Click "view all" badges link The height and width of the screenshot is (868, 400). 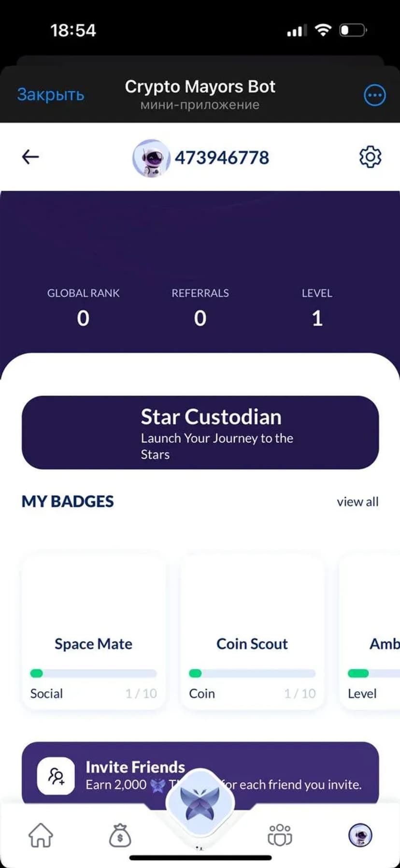[x=357, y=502]
